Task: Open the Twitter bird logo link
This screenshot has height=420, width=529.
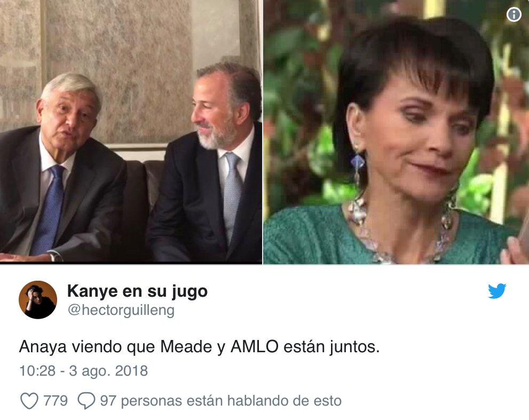Action: [497, 291]
